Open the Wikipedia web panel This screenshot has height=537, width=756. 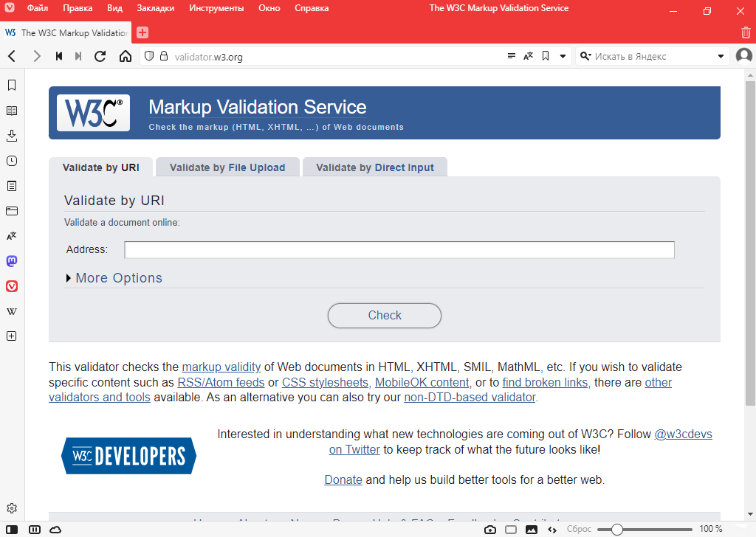point(12,311)
